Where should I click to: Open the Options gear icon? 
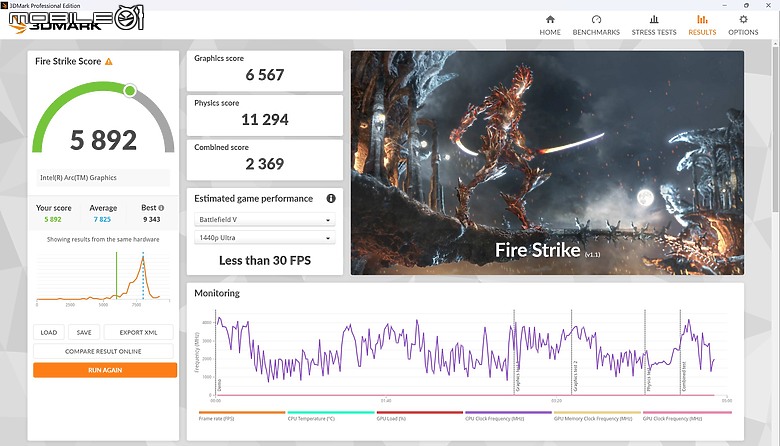click(x=743, y=19)
